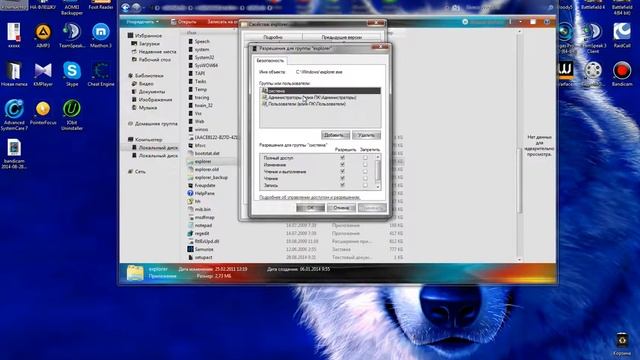Check Deny box for Запись

click(365, 185)
